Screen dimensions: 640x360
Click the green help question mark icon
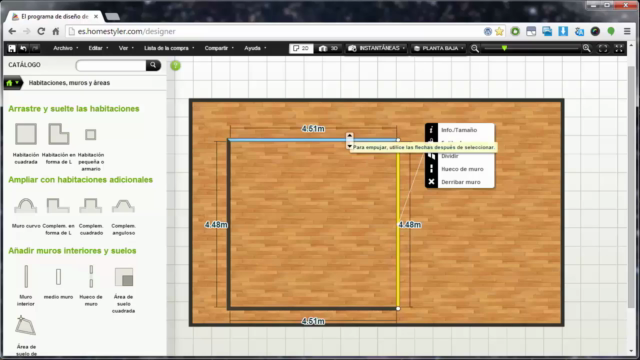(176, 65)
